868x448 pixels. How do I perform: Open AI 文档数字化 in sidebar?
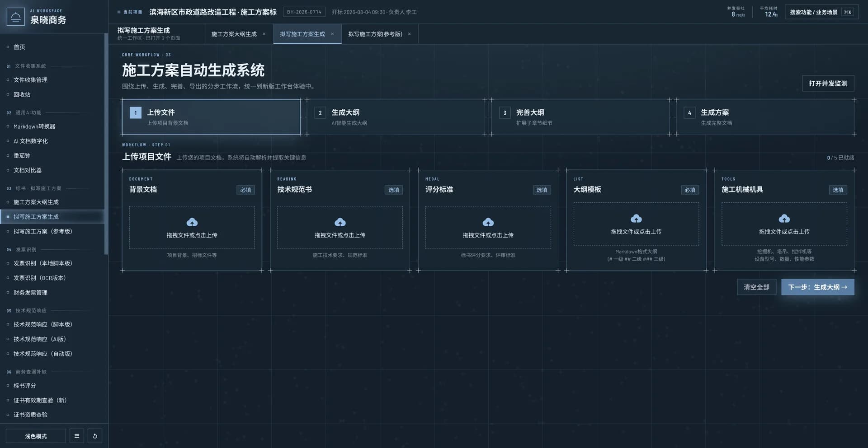52,141
